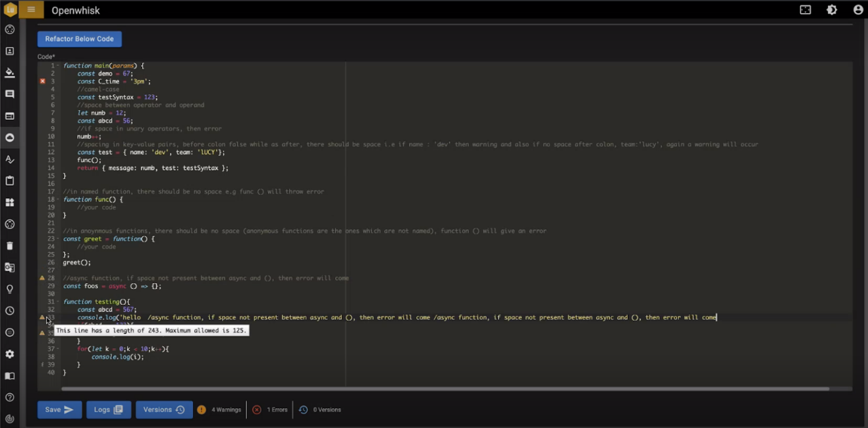The height and width of the screenshot is (428, 868).
Task: Open the hamburger menu
Action: 31,10
